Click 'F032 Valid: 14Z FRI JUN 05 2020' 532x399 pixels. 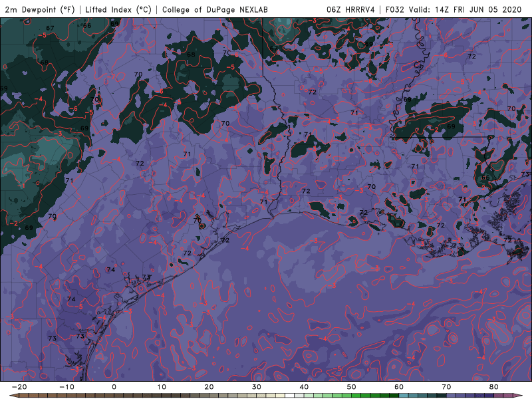point(454,10)
